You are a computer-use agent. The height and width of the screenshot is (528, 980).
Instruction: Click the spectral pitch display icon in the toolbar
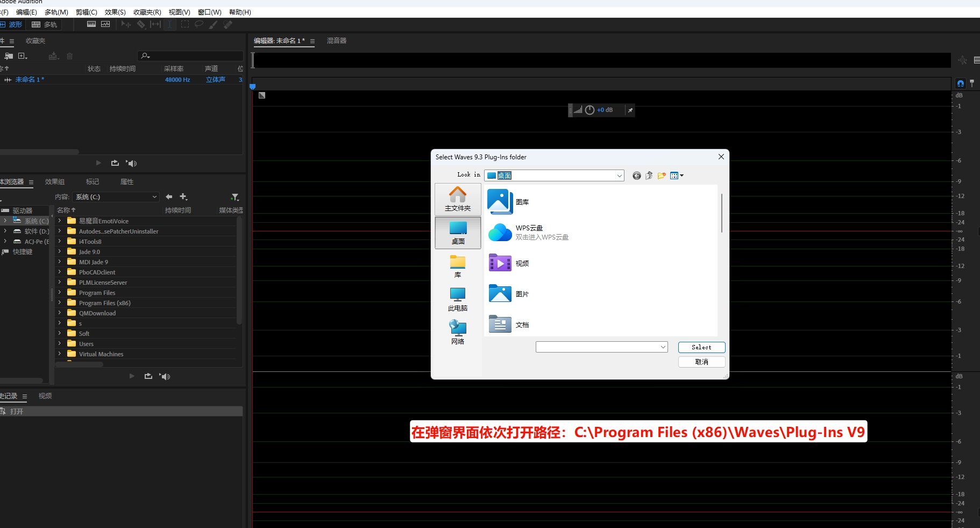[x=105, y=24]
